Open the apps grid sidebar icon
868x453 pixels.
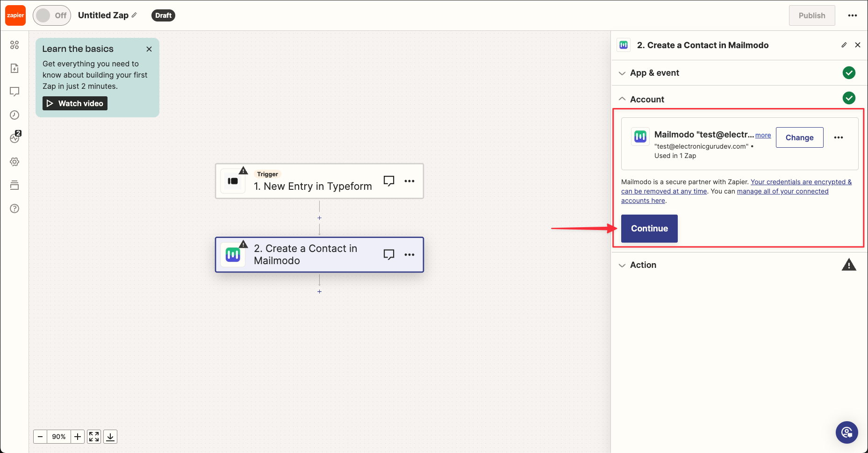pos(14,45)
